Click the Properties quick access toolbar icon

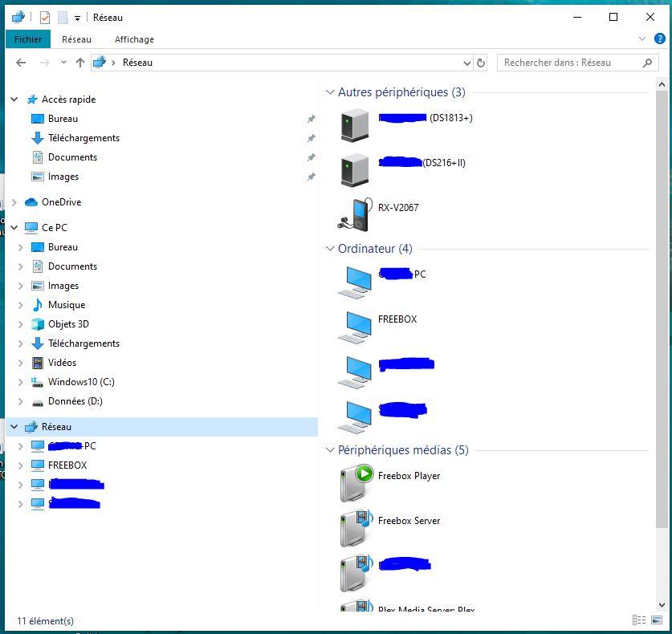[x=45, y=18]
